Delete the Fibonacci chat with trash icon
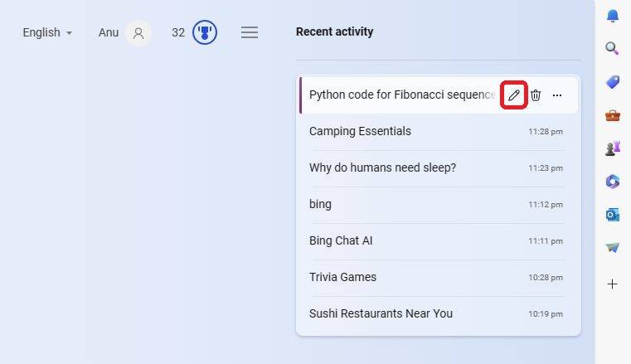 coord(536,95)
